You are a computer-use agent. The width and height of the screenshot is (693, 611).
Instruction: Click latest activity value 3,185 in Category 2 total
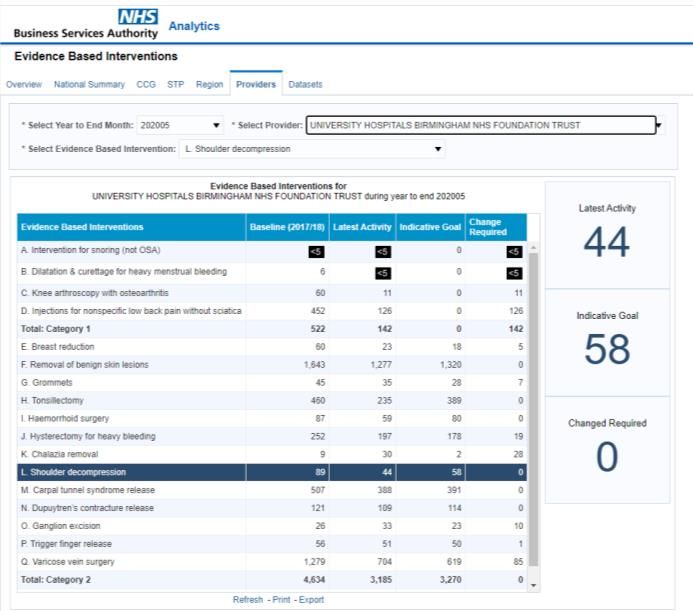pyautogui.click(x=381, y=580)
